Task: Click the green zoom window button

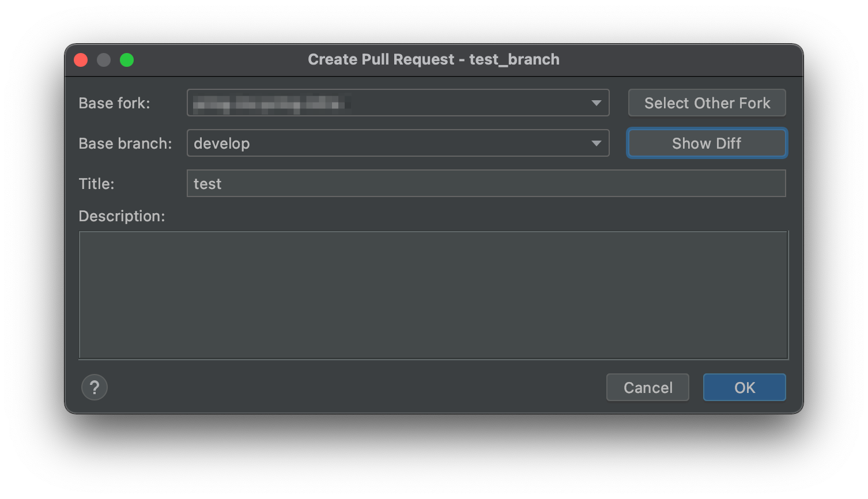Action: (127, 60)
